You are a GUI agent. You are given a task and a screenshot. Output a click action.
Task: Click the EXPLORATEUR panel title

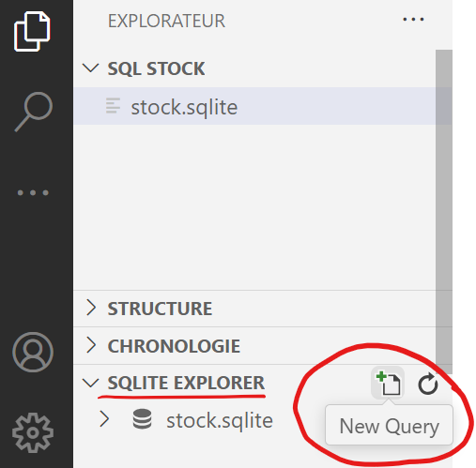[x=166, y=21]
